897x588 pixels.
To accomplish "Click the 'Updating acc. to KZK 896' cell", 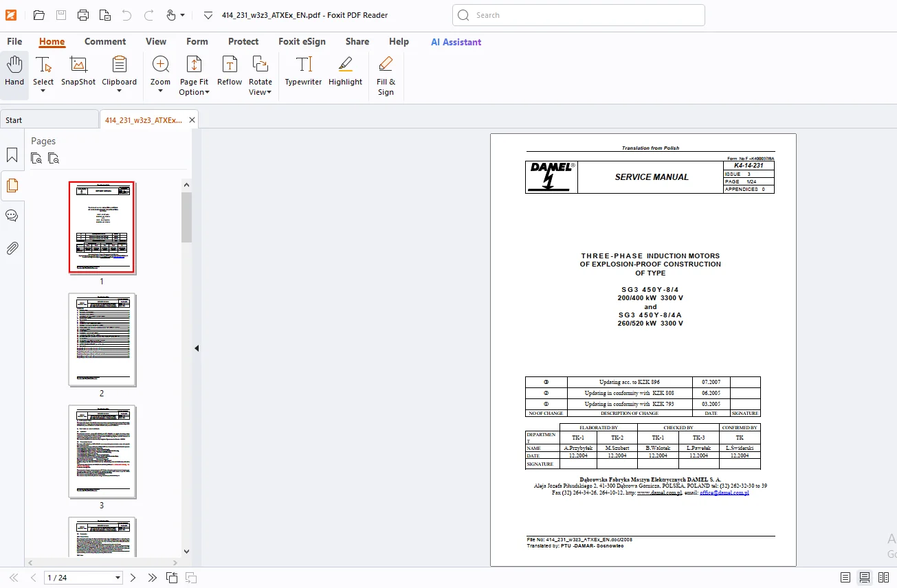I will (630, 382).
